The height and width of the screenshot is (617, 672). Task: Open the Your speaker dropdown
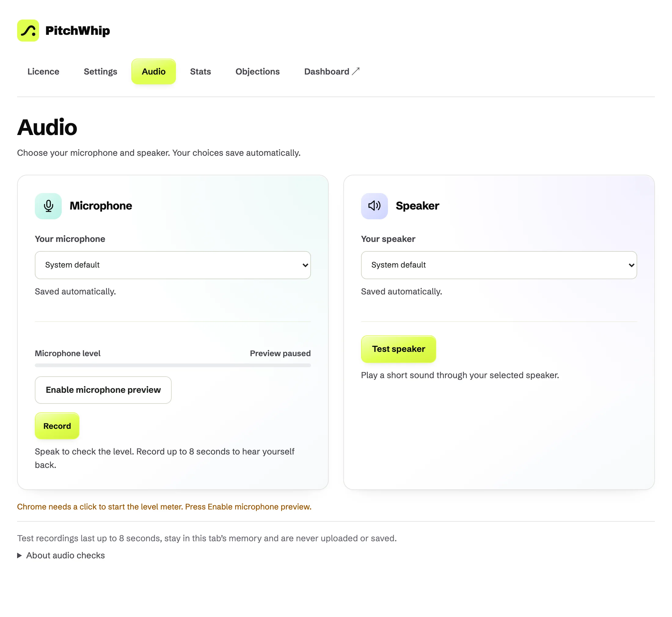(499, 265)
